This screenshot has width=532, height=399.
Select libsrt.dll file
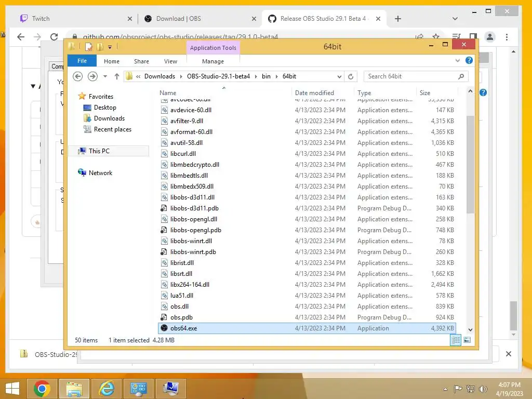(181, 273)
